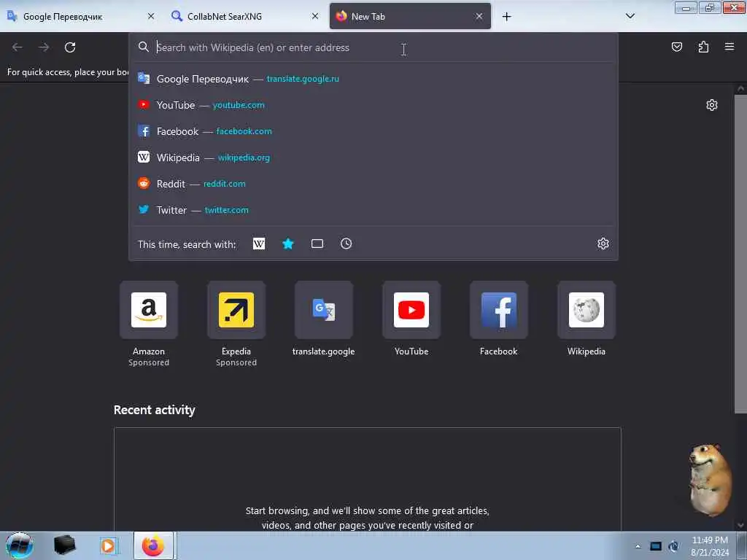This screenshot has height=560, width=747.
Task: Open the Save to Pocket icon
Action: point(676,47)
